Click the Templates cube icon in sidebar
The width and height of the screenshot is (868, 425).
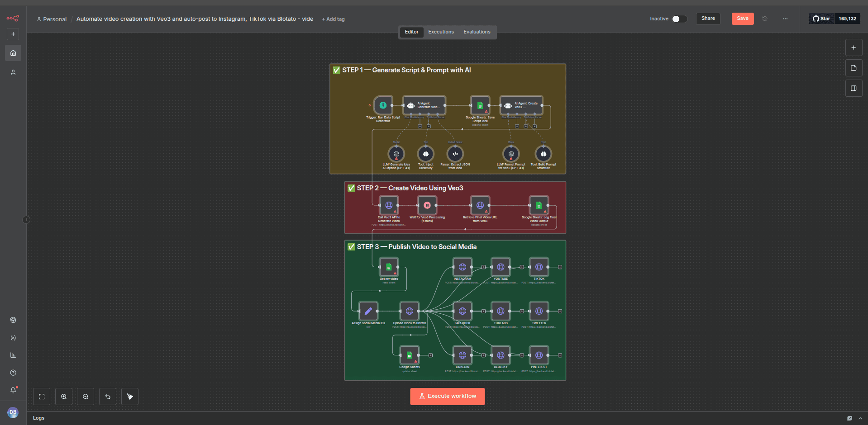pyautogui.click(x=13, y=320)
